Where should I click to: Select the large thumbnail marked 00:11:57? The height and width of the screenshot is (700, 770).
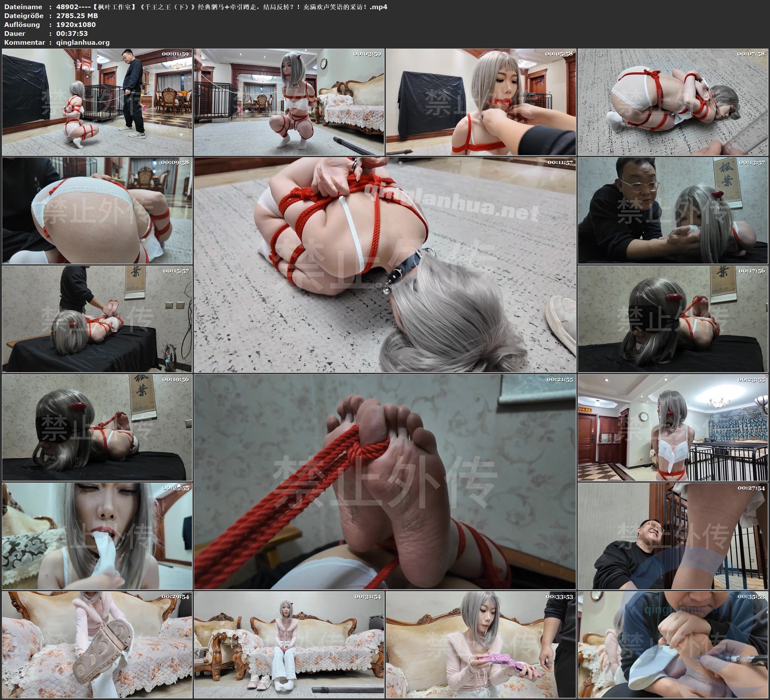385,264
